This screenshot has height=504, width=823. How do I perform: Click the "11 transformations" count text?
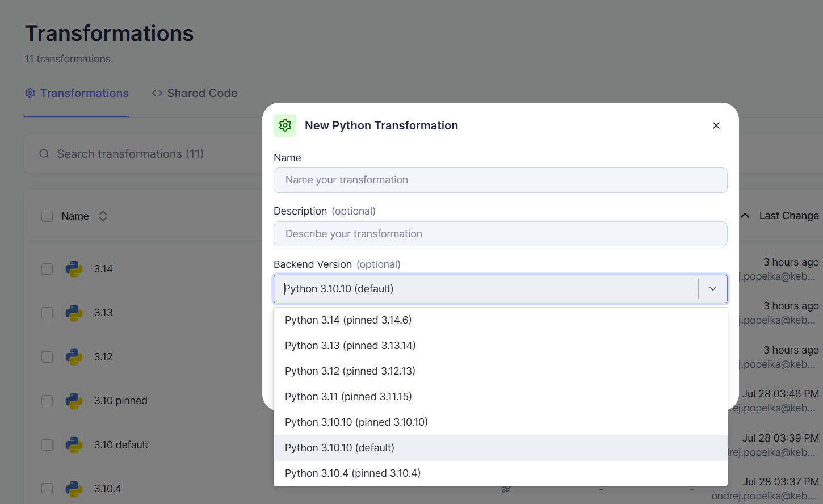pos(68,59)
